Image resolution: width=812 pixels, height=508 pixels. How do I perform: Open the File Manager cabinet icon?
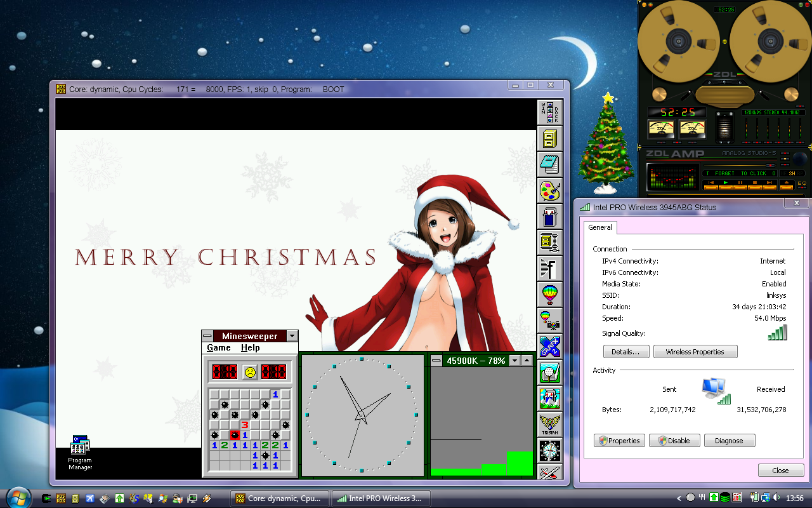tap(550, 138)
